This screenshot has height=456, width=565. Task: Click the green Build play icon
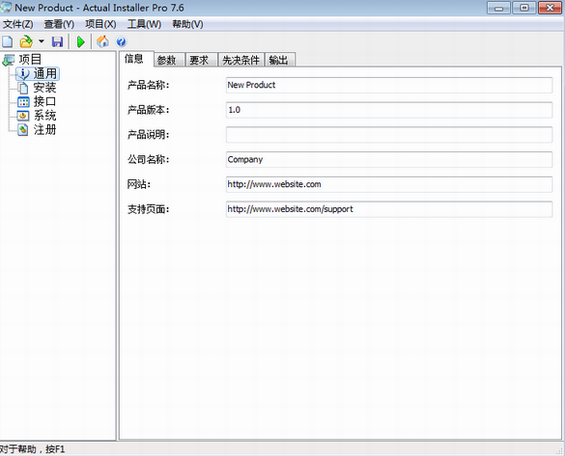(81, 42)
